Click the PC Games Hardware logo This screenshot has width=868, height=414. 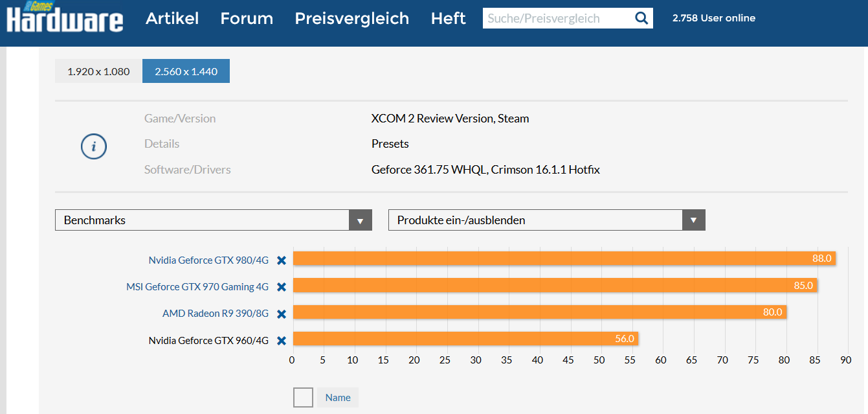(65, 17)
